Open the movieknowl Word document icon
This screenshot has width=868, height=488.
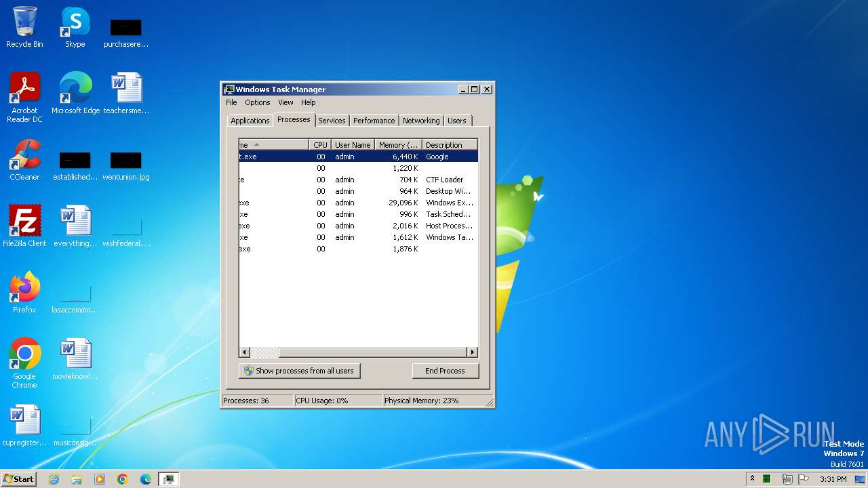(x=75, y=359)
